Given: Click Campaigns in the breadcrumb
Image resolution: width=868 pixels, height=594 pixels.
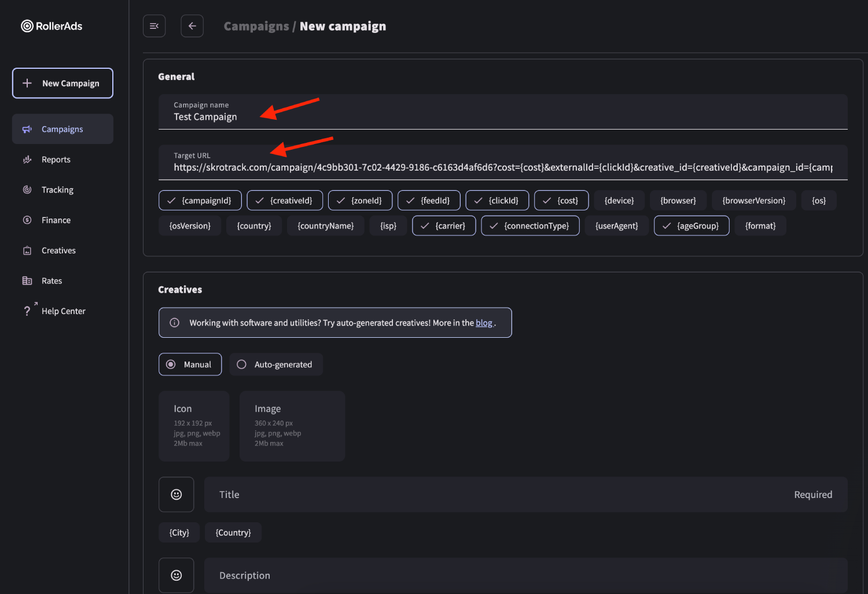Looking at the screenshot, I should click(x=256, y=26).
